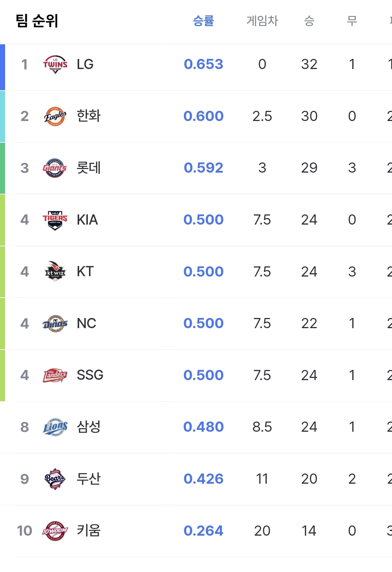Tap the 팀 순위 section heading
The height and width of the screenshot is (572, 392).
coord(37,20)
